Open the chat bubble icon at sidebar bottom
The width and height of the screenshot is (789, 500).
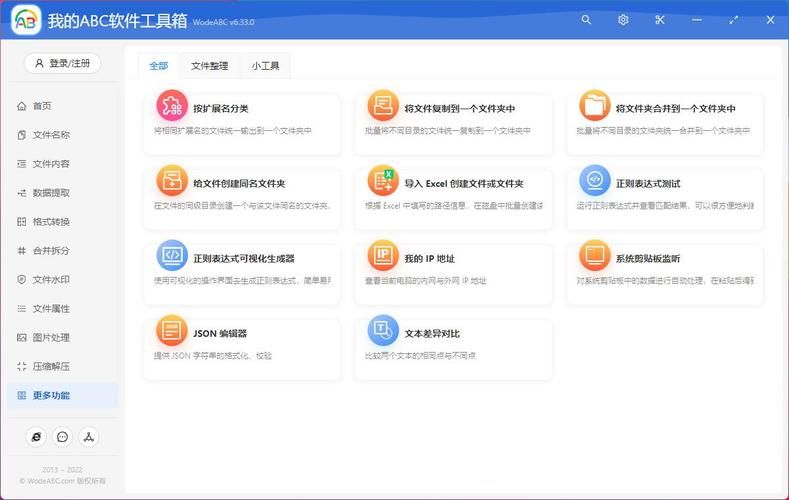(62, 437)
